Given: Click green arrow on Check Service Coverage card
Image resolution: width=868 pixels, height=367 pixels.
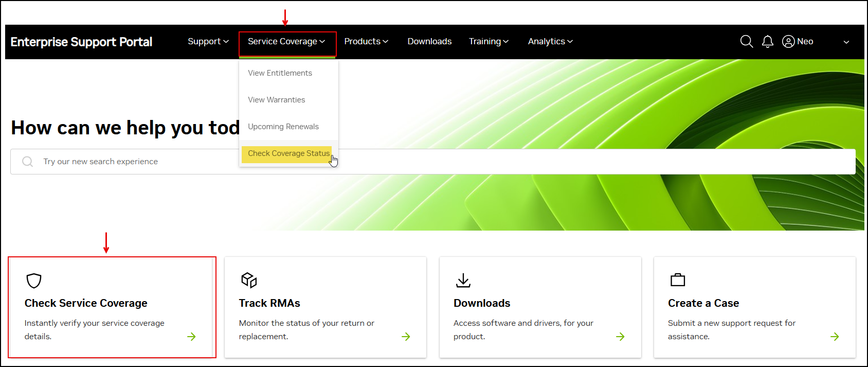Looking at the screenshot, I should (x=191, y=337).
